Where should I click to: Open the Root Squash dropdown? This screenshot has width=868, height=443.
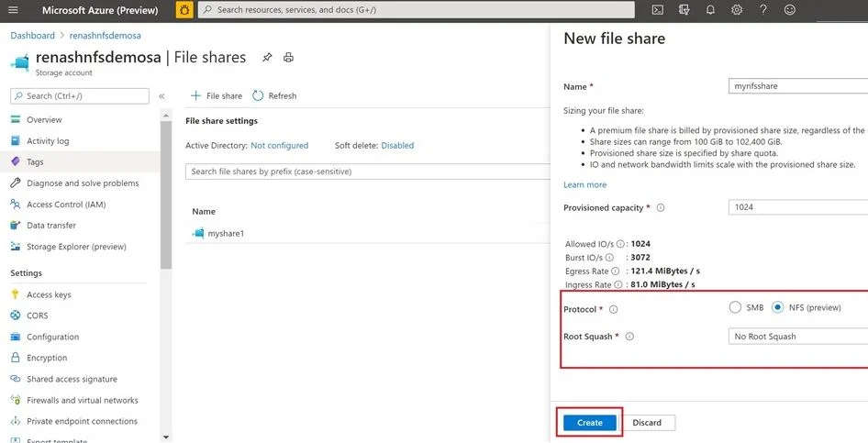pos(797,337)
